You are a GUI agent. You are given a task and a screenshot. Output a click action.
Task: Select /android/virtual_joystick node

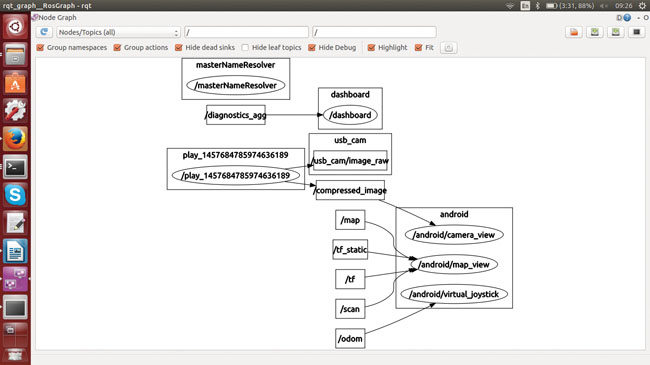coord(454,294)
